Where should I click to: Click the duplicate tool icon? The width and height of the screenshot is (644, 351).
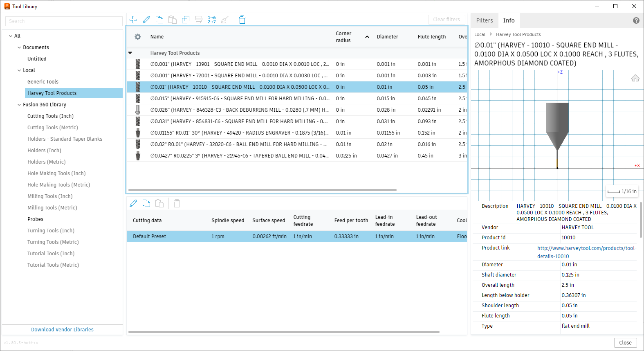click(186, 20)
